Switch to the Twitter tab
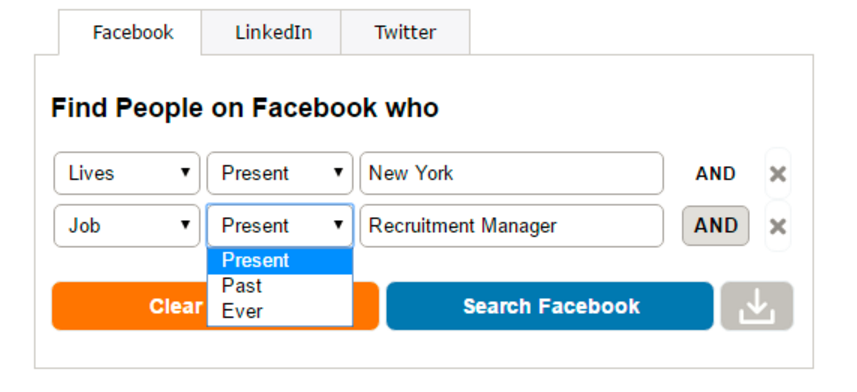Viewport: 857px width, 392px height. [x=405, y=32]
